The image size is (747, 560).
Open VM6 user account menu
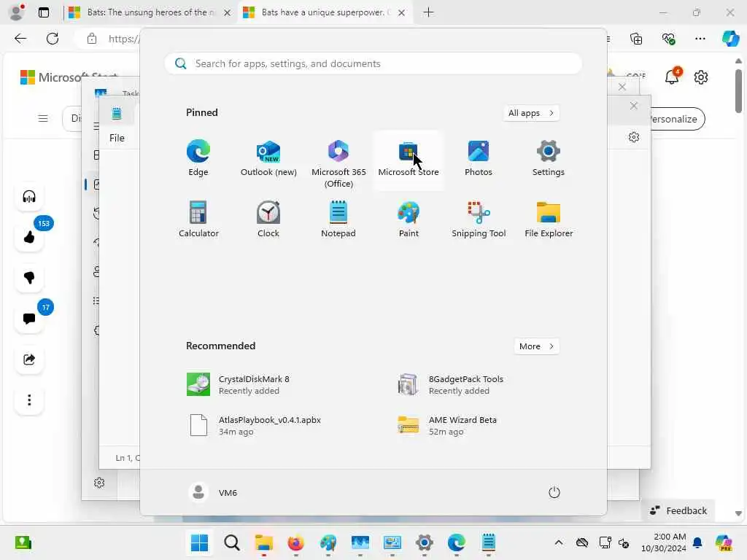point(213,492)
